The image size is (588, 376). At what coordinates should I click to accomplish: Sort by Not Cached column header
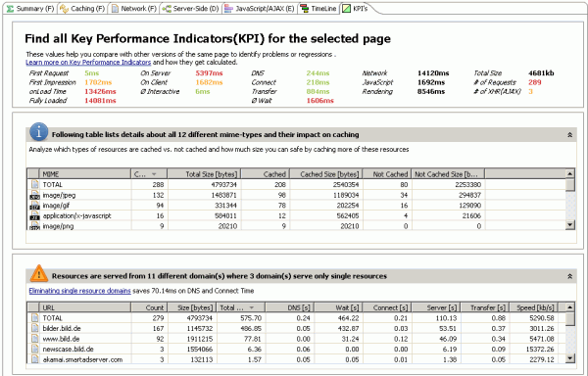tap(387, 174)
